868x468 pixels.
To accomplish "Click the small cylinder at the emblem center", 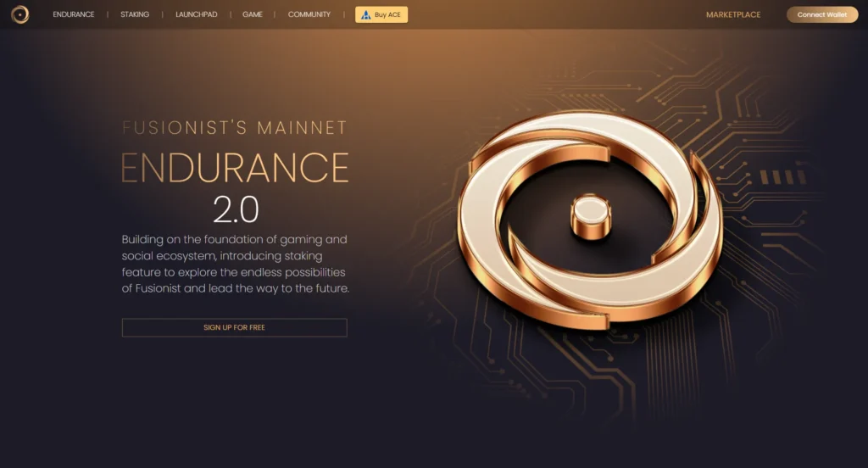I will [x=591, y=216].
